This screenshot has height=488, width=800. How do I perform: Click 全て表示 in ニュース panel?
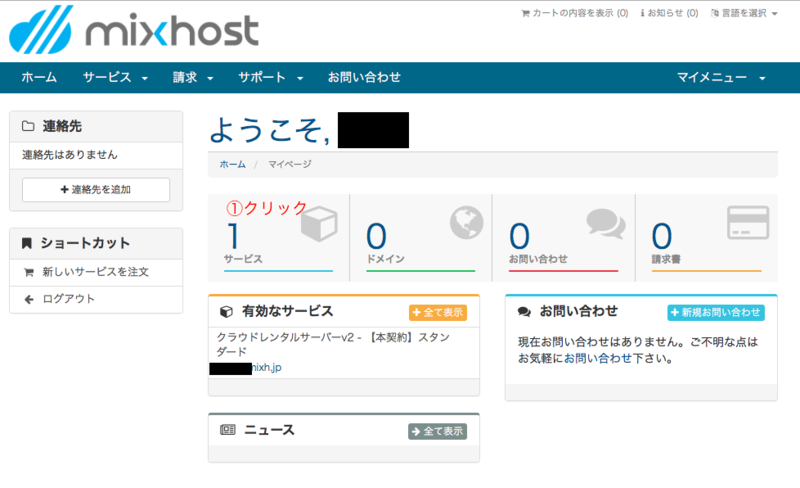coord(437,431)
